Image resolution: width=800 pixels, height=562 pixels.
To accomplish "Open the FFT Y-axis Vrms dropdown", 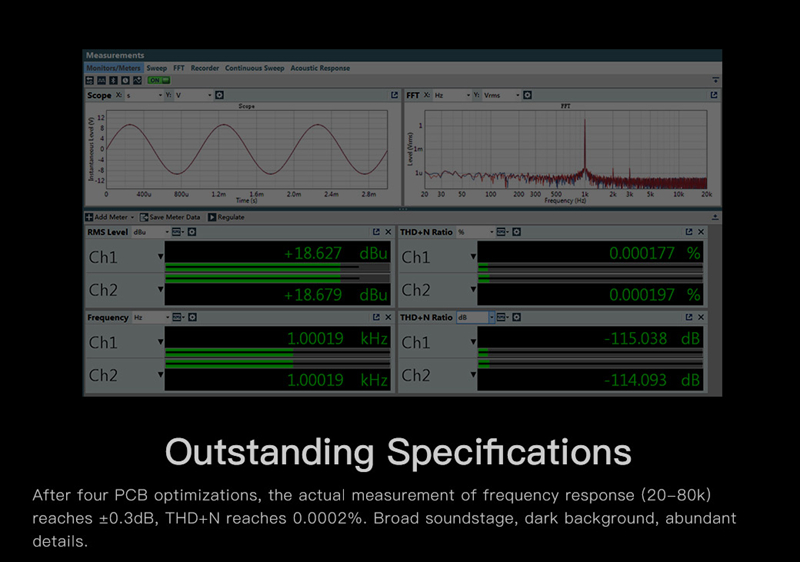I will coord(502,95).
